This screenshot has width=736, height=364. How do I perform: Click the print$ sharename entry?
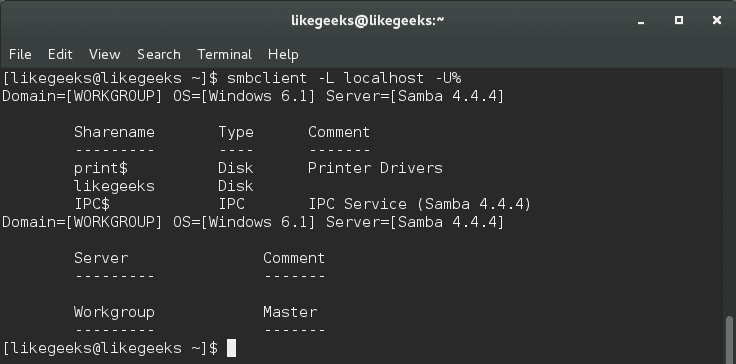tap(101, 168)
